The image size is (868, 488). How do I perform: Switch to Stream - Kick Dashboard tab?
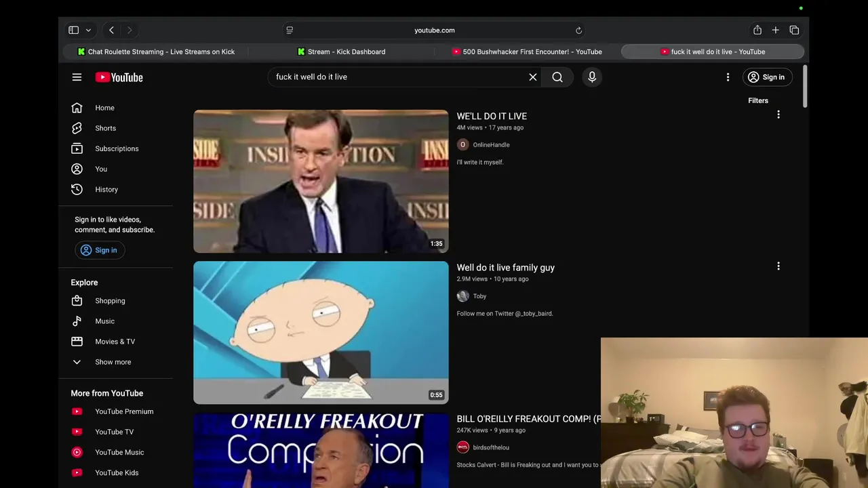(342, 52)
